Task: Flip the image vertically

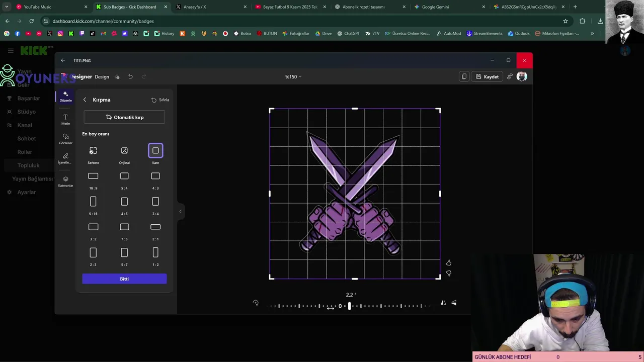Action: click(454, 303)
